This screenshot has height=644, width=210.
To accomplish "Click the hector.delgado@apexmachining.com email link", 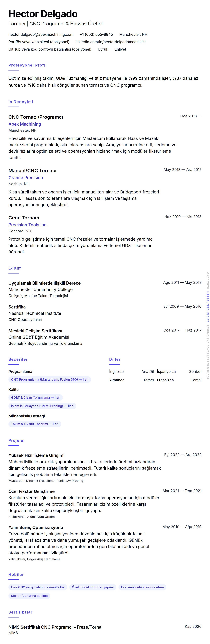I will [x=41, y=34].
